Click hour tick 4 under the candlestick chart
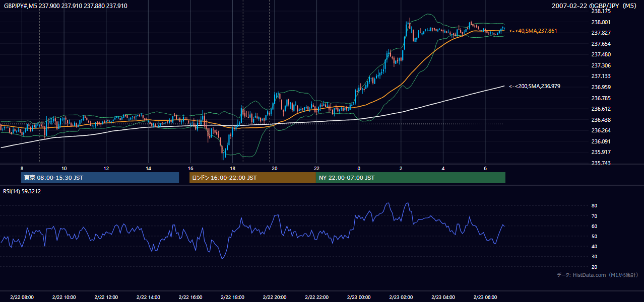This screenshot has width=644, height=302. tap(443, 168)
